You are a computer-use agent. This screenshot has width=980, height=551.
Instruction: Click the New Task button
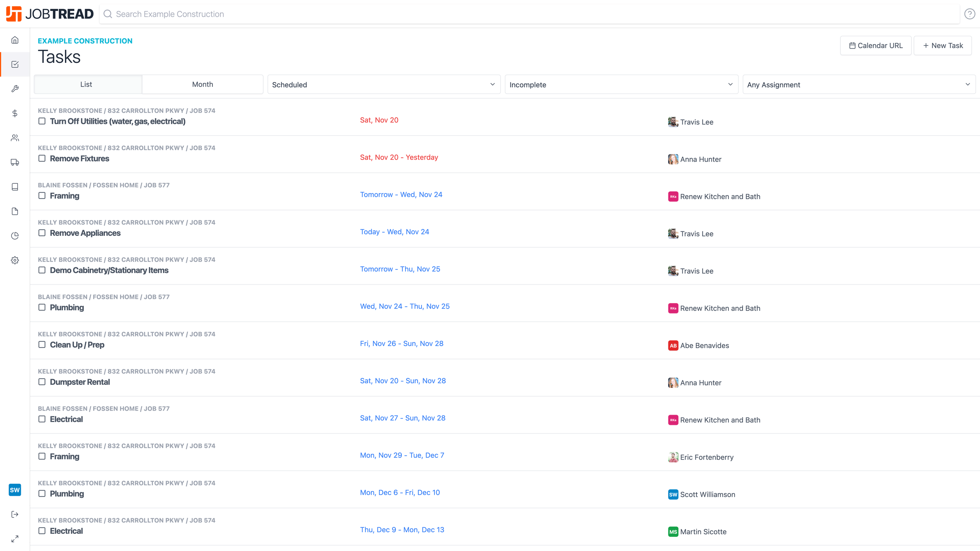pyautogui.click(x=942, y=45)
